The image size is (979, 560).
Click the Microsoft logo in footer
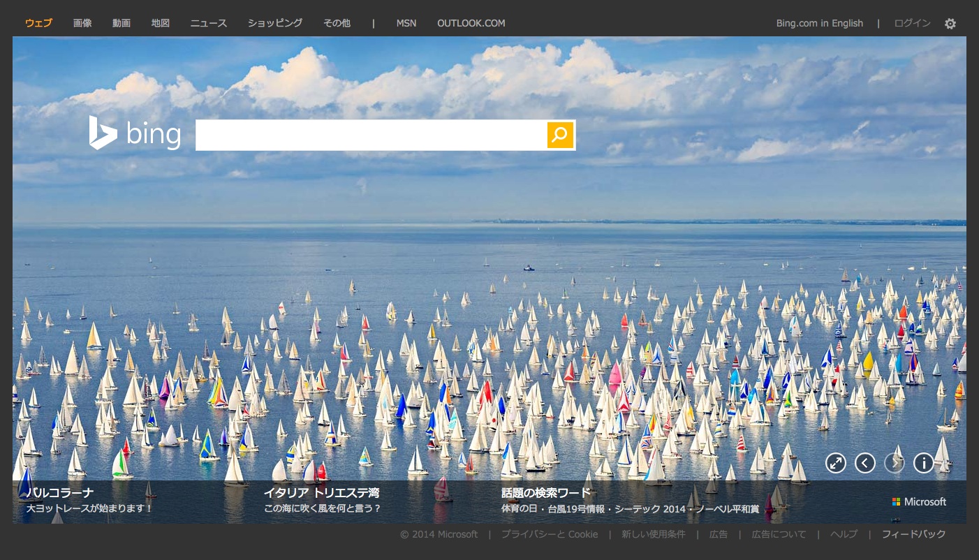pos(919,502)
